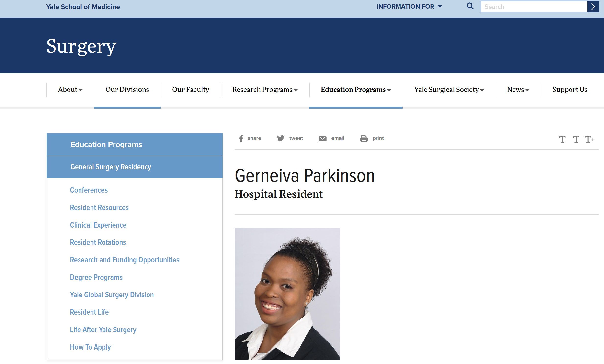Click the Hospital Resident subtitle

pyautogui.click(x=278, y=194)
